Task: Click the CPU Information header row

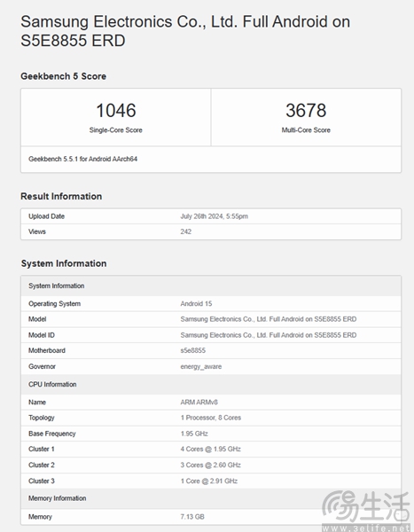Action: 211,385
